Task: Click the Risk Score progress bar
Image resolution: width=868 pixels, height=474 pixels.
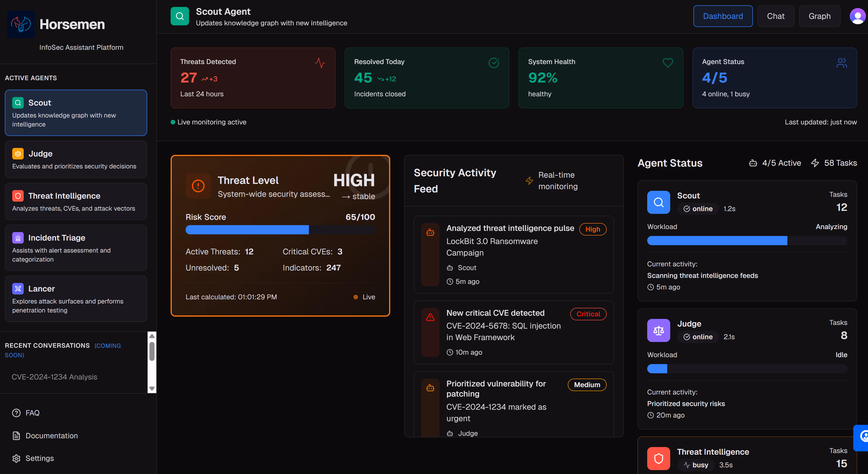Action: [x=280, y=230]
